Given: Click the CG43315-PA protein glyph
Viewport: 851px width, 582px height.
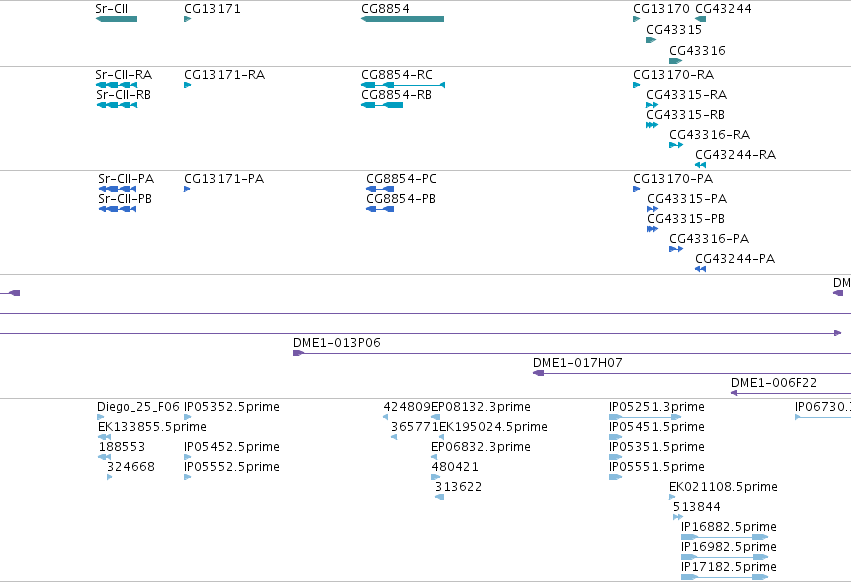Looking at the screenshot, I should (x=652, y=209).
